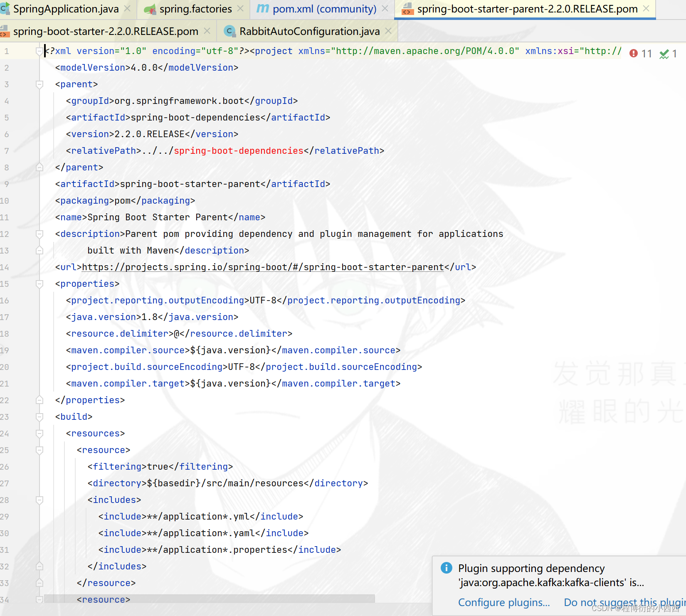
Task: Click Configure plugins link
Action: coord(504,602)
